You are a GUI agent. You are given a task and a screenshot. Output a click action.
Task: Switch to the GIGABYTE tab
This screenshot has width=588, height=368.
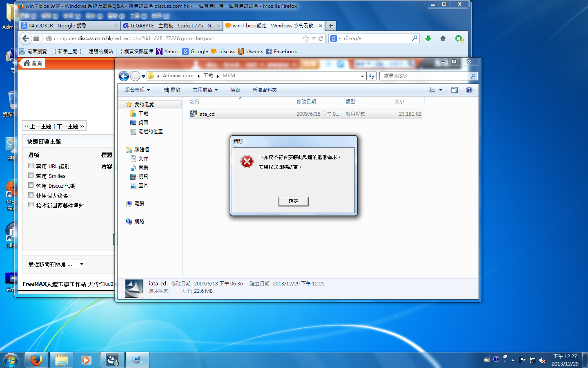pyautogui.click(x=172, y=26)
